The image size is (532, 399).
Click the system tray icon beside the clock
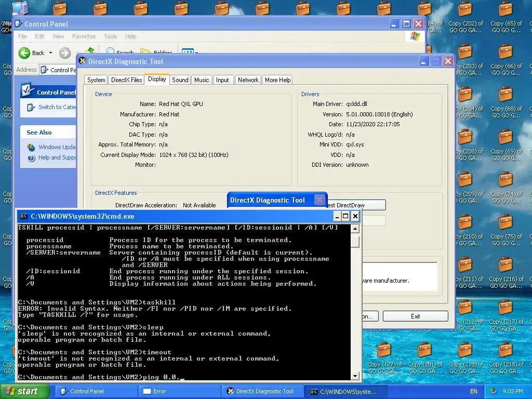494,391
